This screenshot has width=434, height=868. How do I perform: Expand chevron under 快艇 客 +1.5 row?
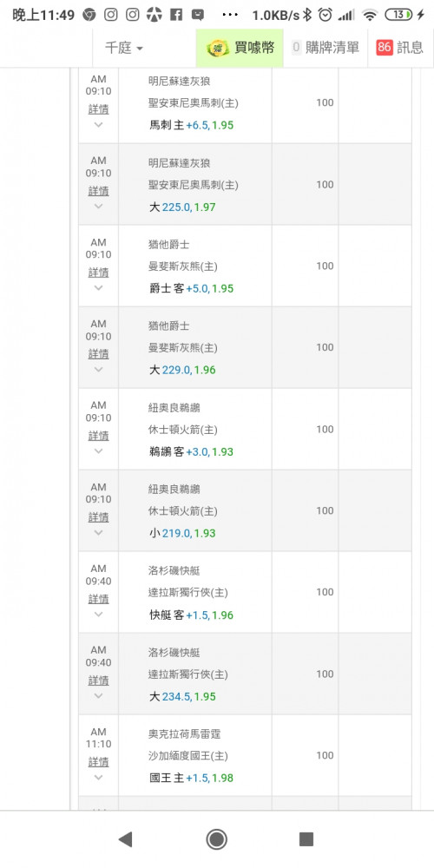point(99,614)
